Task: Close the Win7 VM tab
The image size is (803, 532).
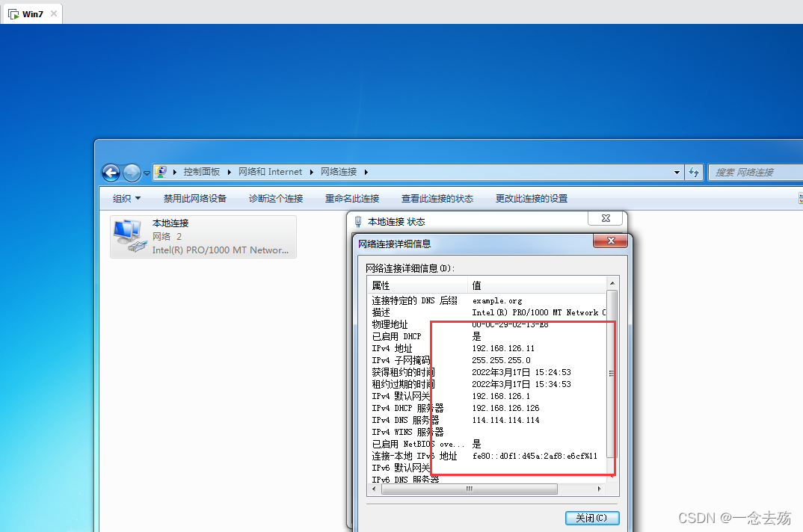Action: (x=54, y=14)
